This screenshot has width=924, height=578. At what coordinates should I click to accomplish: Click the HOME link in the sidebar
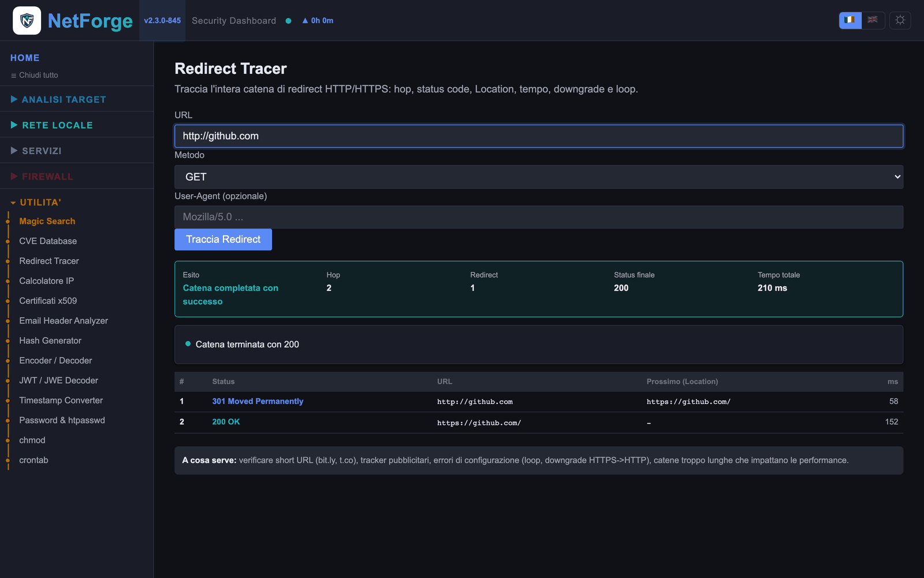[25, 58]
